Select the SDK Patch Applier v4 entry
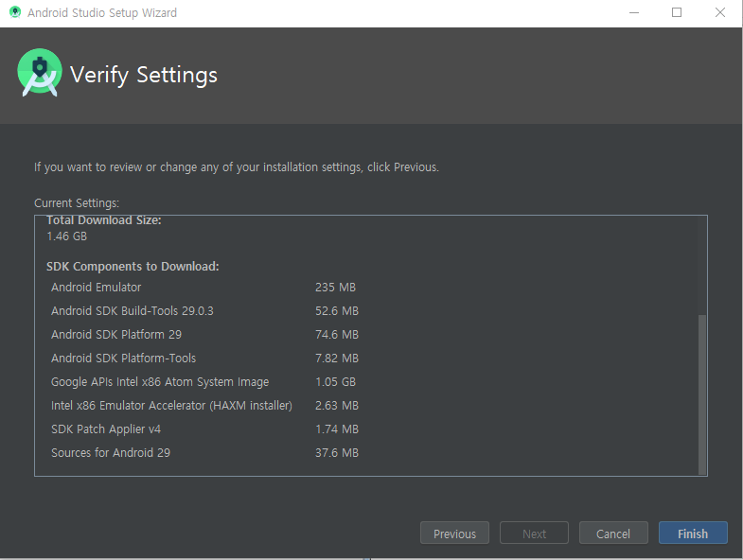The width and height of the screenshot is (743, 560). pos(204,429)
